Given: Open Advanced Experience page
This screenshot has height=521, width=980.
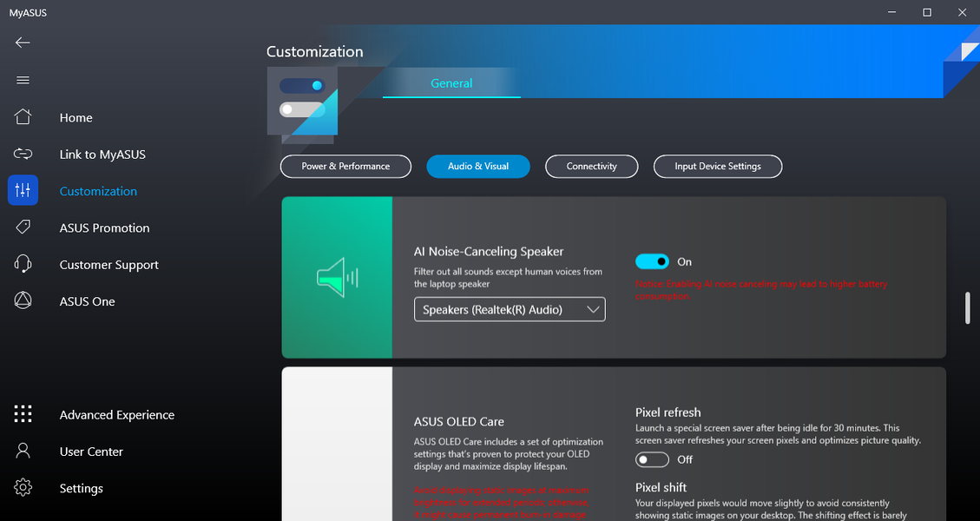Looking at the screenshot, I should click(117, 415).
